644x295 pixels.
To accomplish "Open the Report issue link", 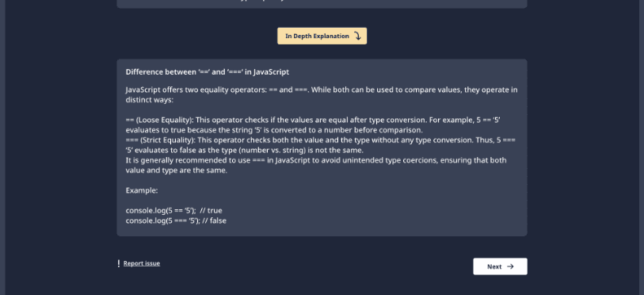I will pos(142,263).
